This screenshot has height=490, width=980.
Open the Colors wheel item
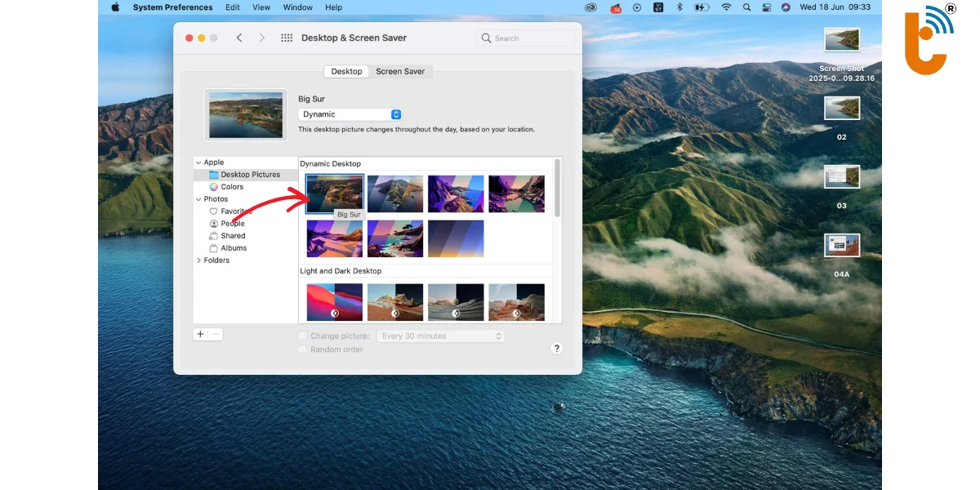point(232,187)
